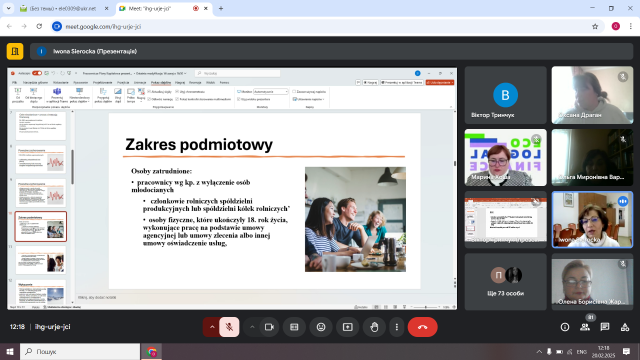The image size is (640, 360).
Task: Click presenter name Iwona Sierocka bar
Action: pyautogui.click(x=331, y=51)
